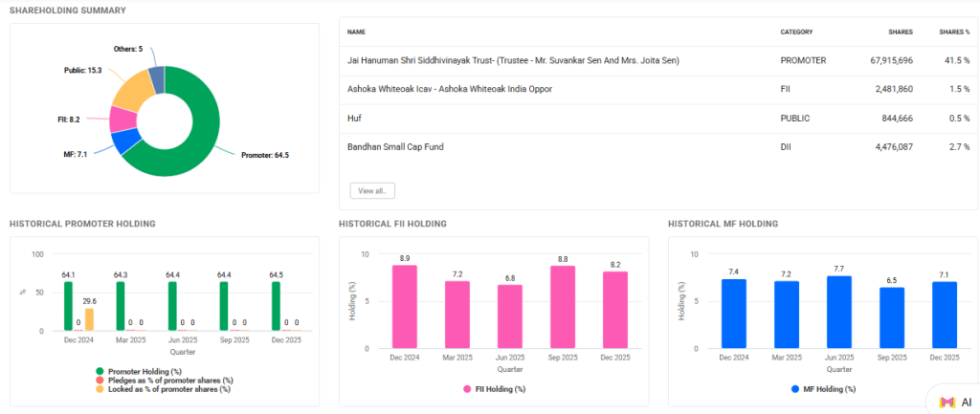Viewport: 980px width, 414px height.
Task: Toggle FII Holding (%) legend marker
Action: tap(467, 389)
